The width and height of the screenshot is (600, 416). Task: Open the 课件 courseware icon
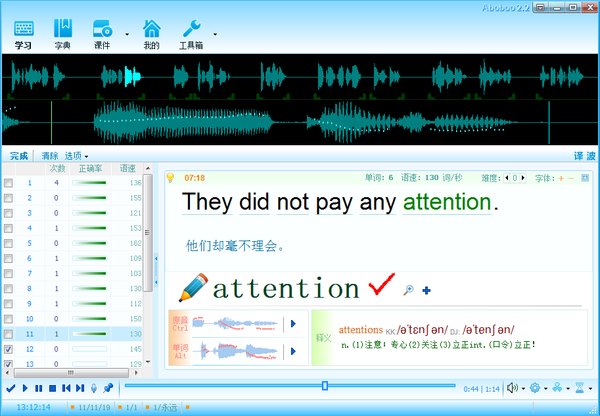click(x=103, y=34)
